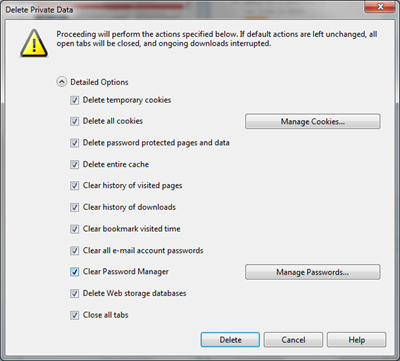The image size is (400, 361).
Task: Close the Delete Private Data window
Action: tap(380, 7)
